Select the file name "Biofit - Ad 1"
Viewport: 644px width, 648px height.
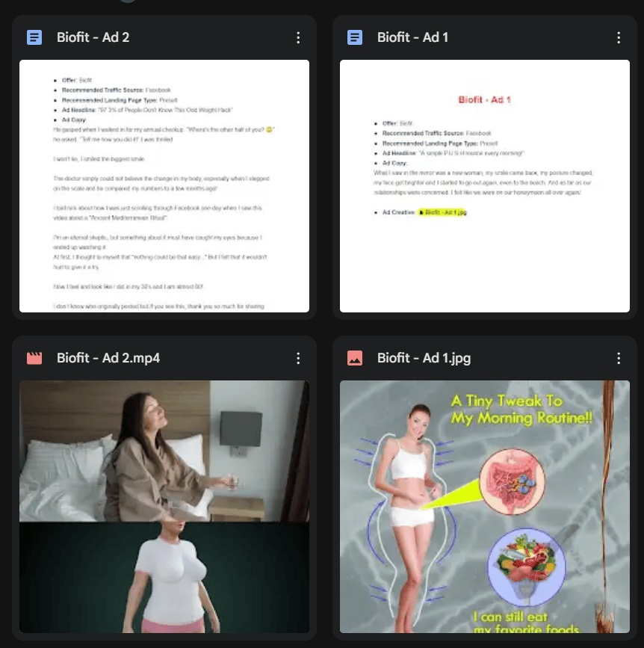412,37
